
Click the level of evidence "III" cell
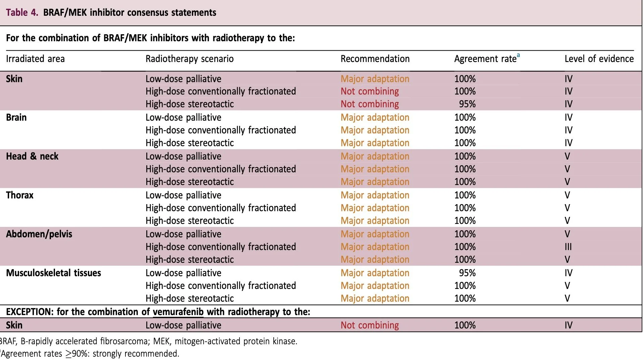(x=568, y=247)
